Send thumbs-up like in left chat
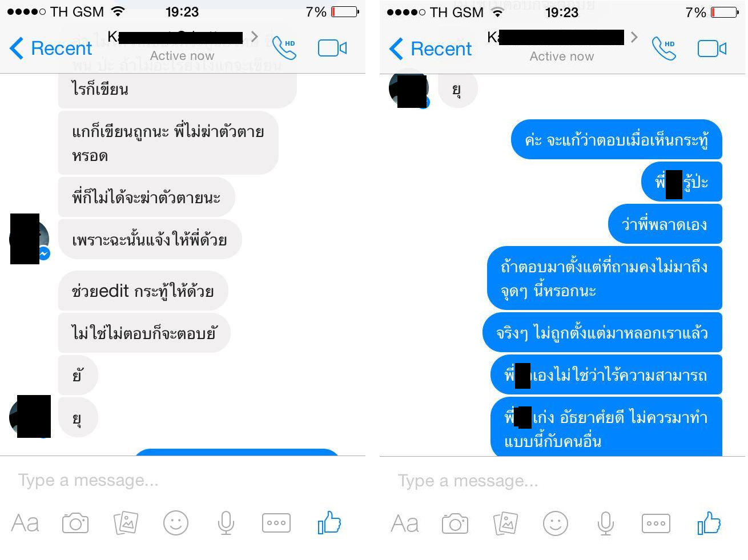748x560 pixels. (329, 522)
